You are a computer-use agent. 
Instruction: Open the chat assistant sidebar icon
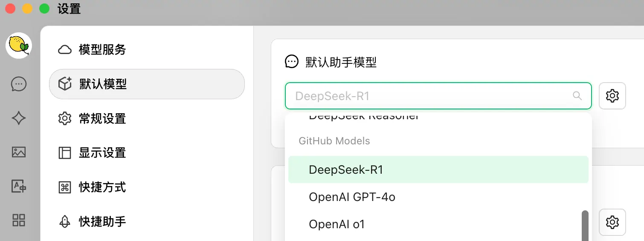pos(19,84)
